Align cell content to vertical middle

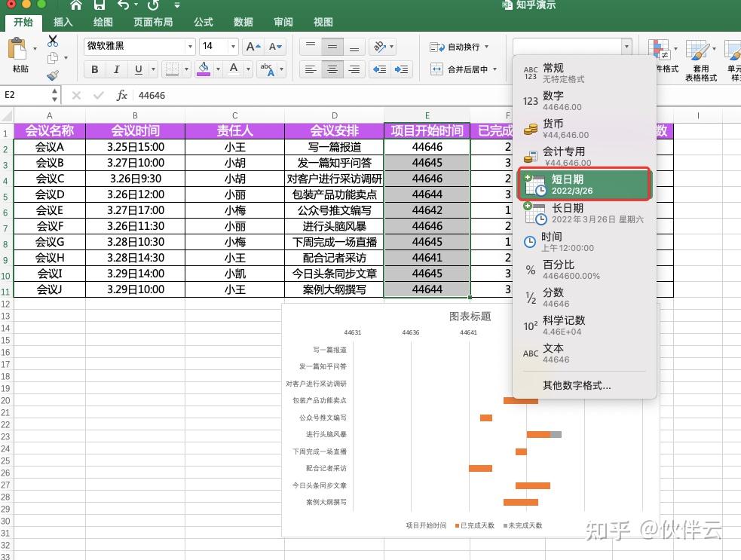point(332,46)
